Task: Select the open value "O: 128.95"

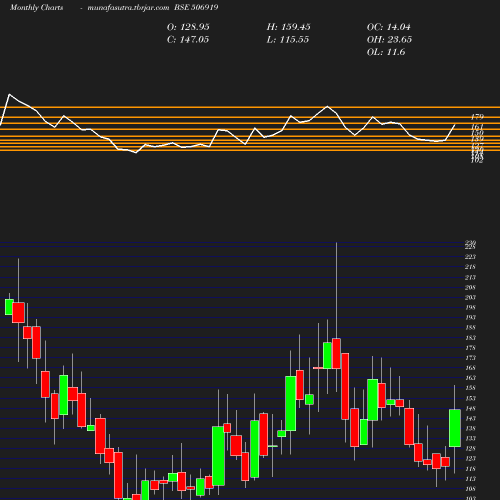Action: (x=188, y=27)
